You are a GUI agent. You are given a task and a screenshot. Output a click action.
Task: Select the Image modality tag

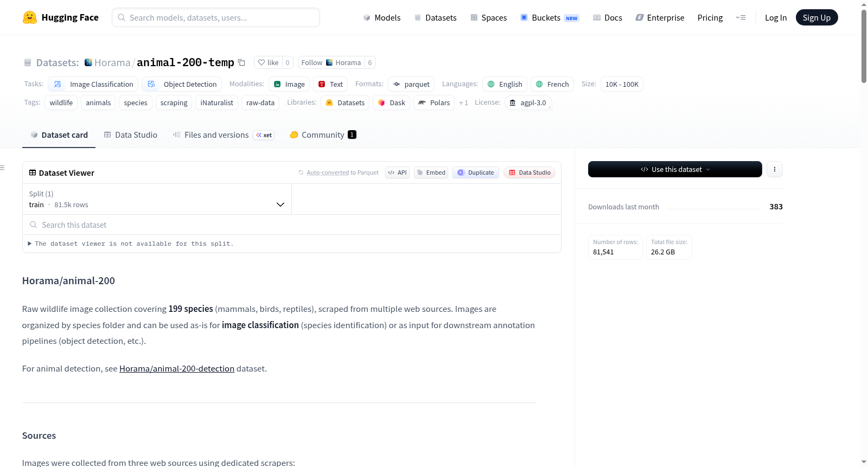[x=289, y=84]
